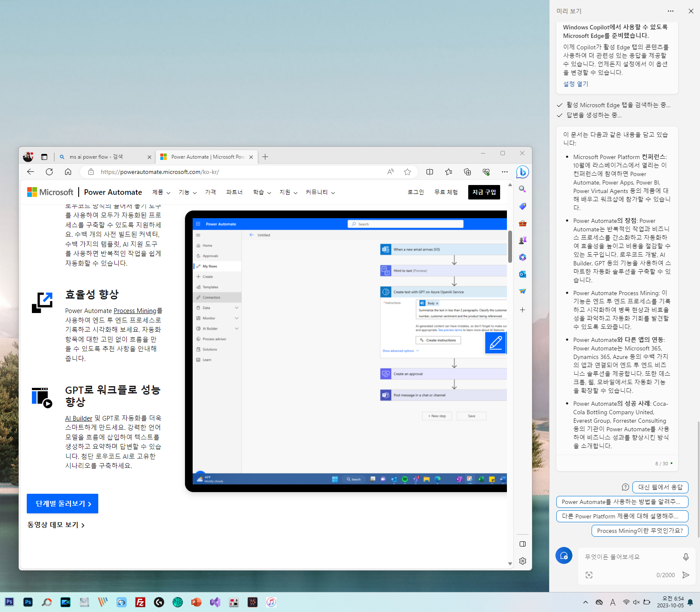Switch to ms ai power flow search tab
Viewport: 700px width, 612px height.
click(x=104, y=157)
